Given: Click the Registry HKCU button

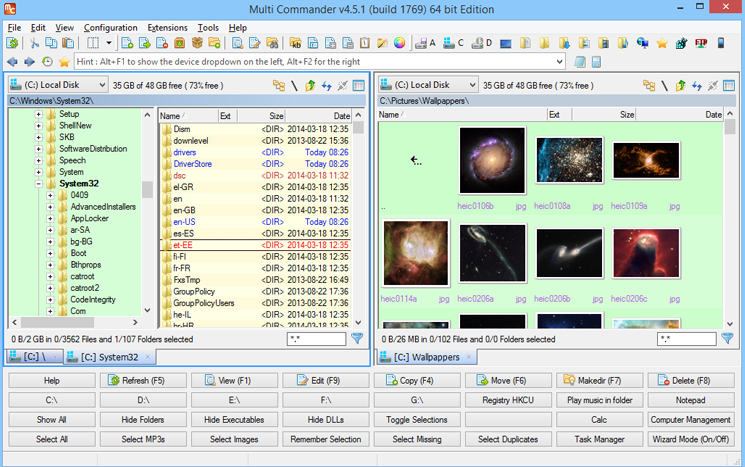Looking at the screenshot, I should point(508,400).
